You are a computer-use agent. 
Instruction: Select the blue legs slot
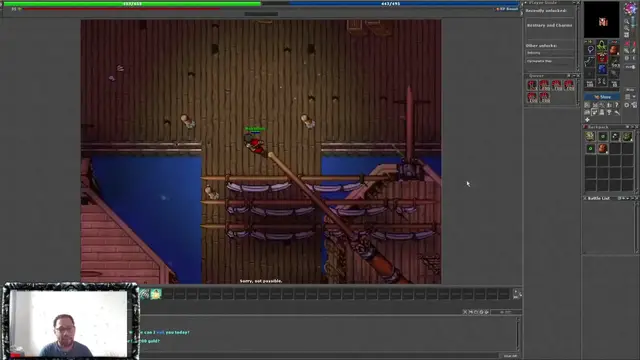click(x=602, y=69)
